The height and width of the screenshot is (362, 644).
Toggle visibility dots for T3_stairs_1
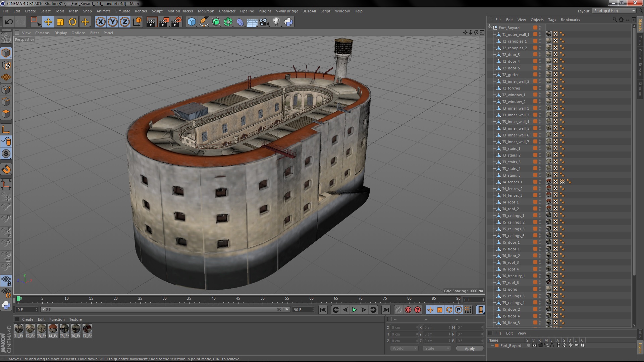coord(540,148)
